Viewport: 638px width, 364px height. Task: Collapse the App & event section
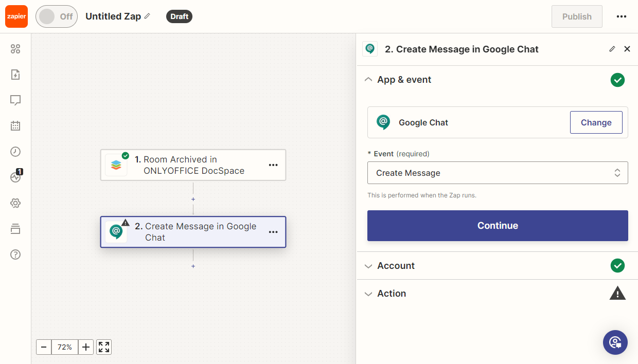click(x=404, y=80)
